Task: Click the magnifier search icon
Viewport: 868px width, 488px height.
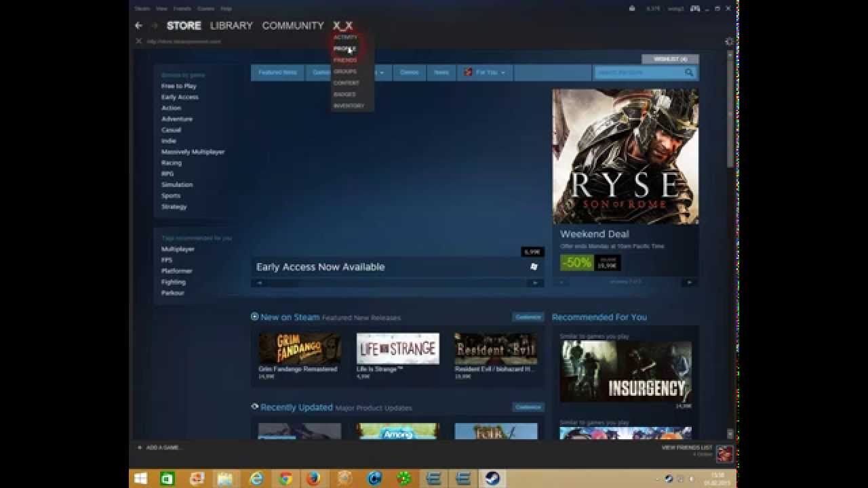Action: 689,73
